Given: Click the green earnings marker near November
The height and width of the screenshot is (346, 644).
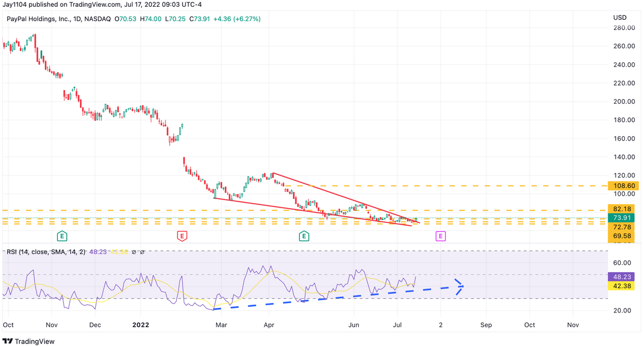Looking at the screenshot, I should coord(62,236).
